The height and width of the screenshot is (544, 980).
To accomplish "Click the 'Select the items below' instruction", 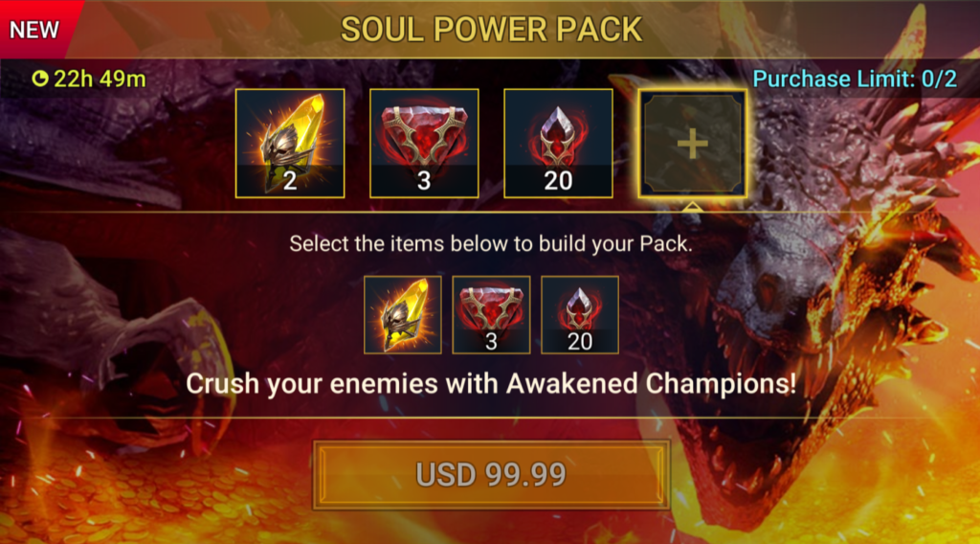I will pos(491,243).
